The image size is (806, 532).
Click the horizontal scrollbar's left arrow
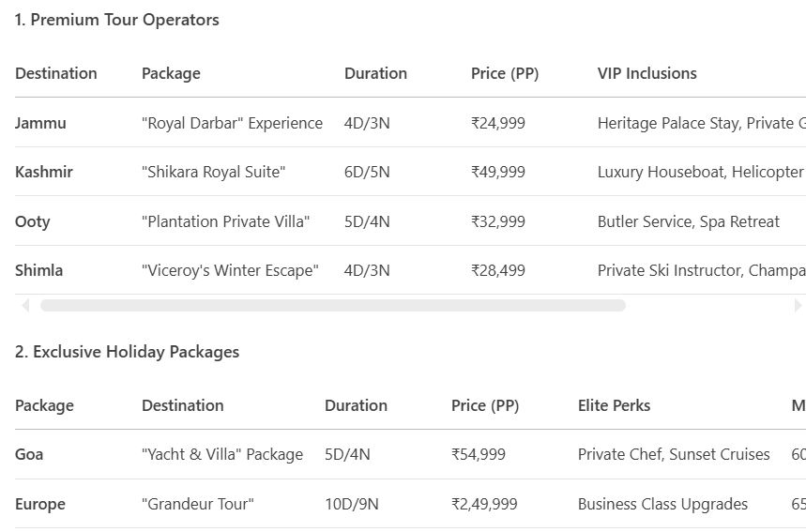(25, 305)
